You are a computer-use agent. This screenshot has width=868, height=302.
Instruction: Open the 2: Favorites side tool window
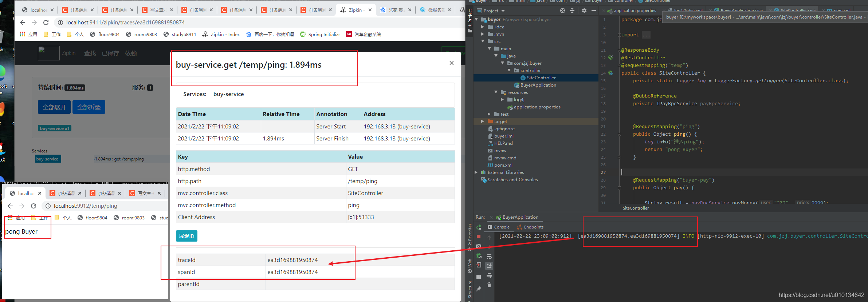(470, 237)
